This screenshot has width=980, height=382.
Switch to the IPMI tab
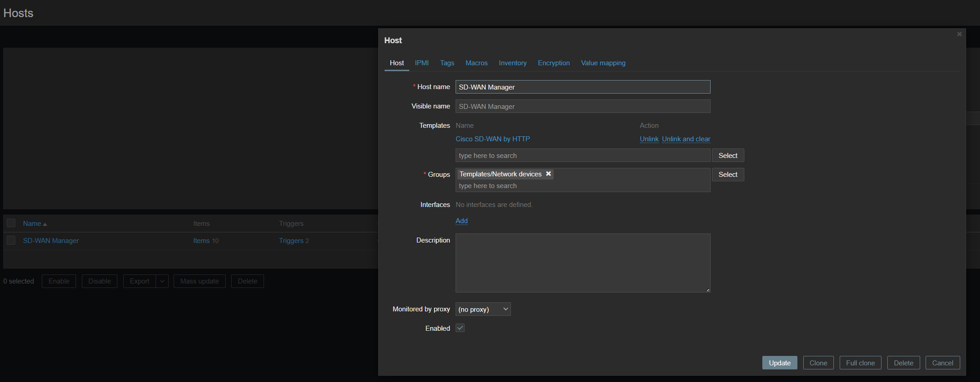421,63
